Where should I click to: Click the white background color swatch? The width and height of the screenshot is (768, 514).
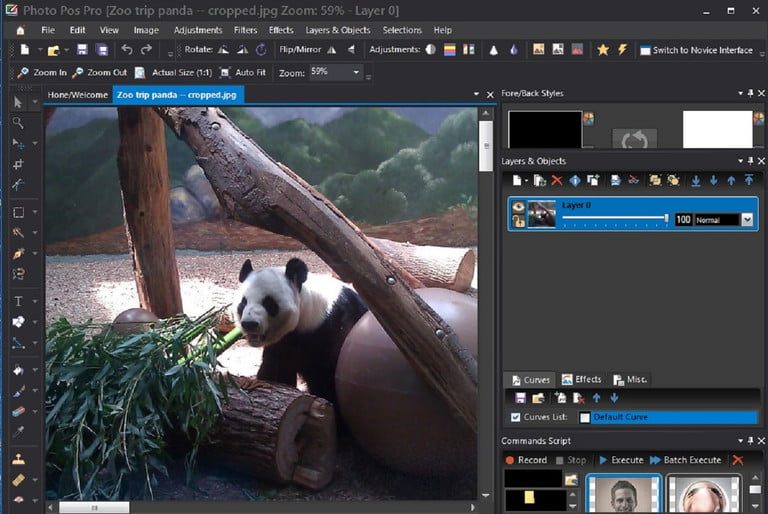[717, 130]
